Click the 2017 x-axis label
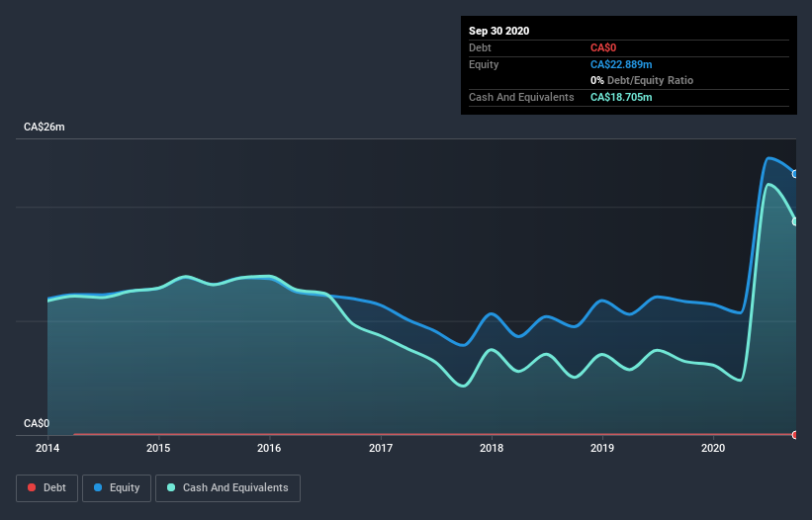 point(381,448)
